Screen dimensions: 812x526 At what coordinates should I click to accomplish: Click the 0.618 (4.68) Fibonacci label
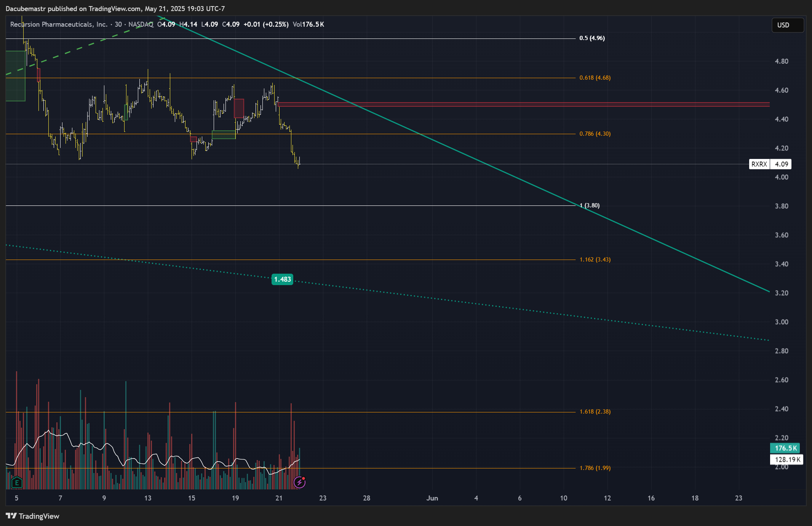click(x=595, y=78)
